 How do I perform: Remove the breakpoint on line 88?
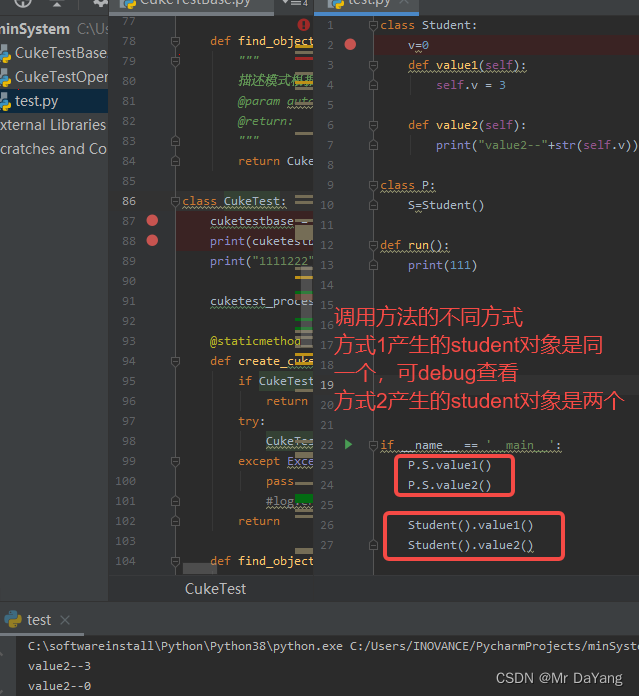[152, 241]
